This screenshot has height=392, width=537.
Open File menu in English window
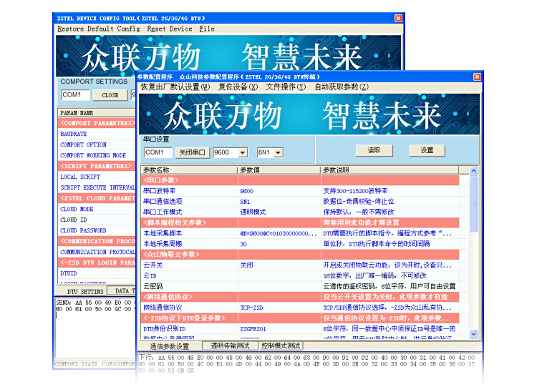point(207,29)
